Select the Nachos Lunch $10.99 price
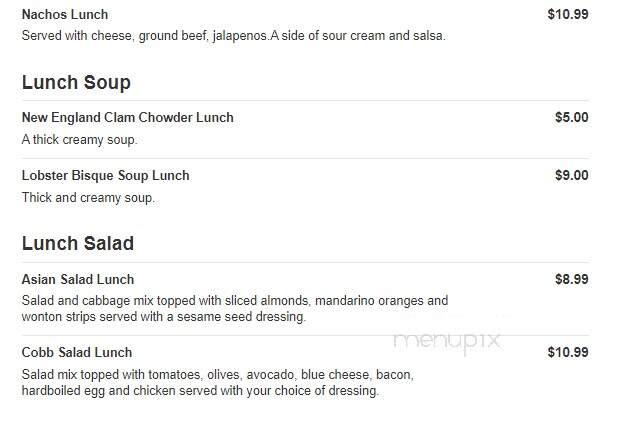Image resolution: width=626 pixels, height=423 pixels. click(568, 14)
